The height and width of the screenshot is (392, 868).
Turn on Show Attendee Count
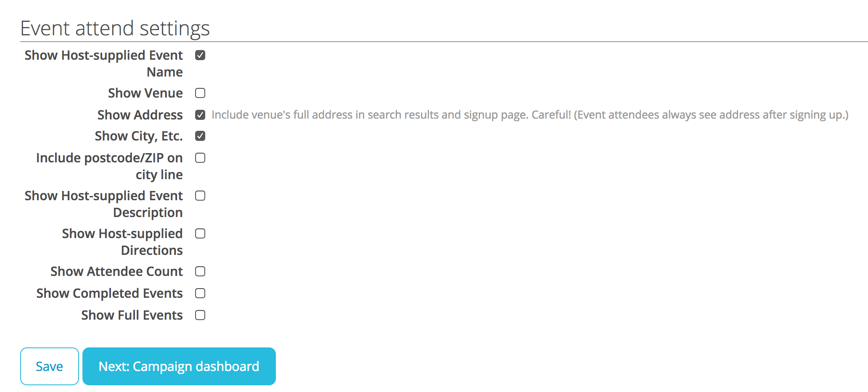200,271
